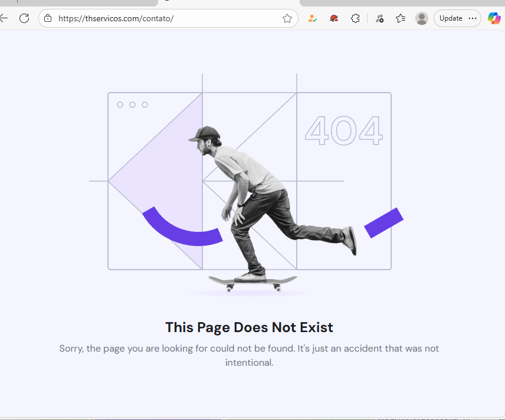Reload the page with the refresh icon
Viewport: 505px width, 420px height.
point(24,18)
